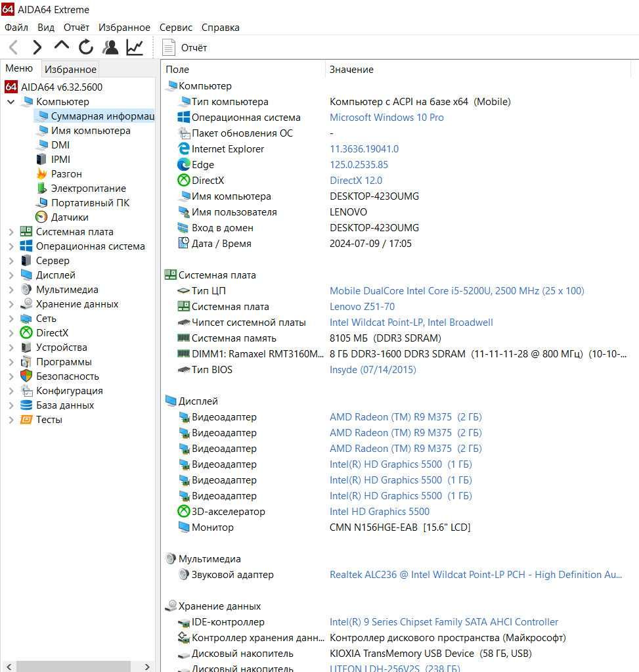The height and width of the screenshot is (672, 639).
Task: Select Суммарная информация in tree
Action: [x=96, y=116]
